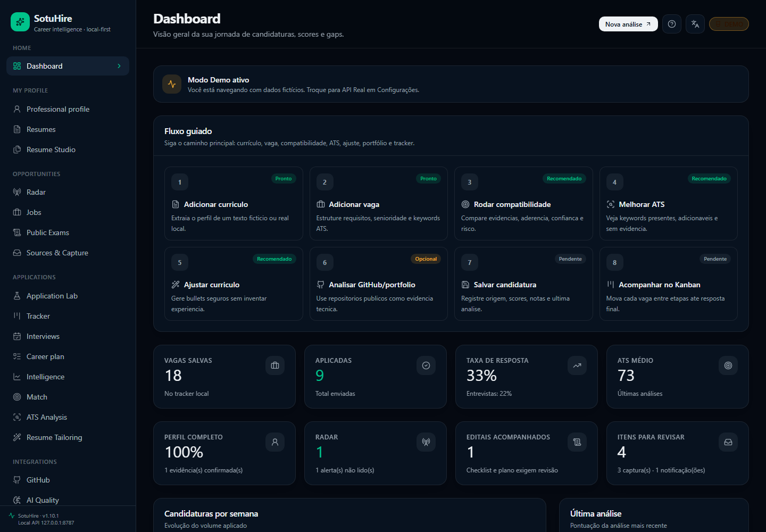Click the Editais Acompanhados scroll icon
Screen dimensions: 766x532
point(577,442)
